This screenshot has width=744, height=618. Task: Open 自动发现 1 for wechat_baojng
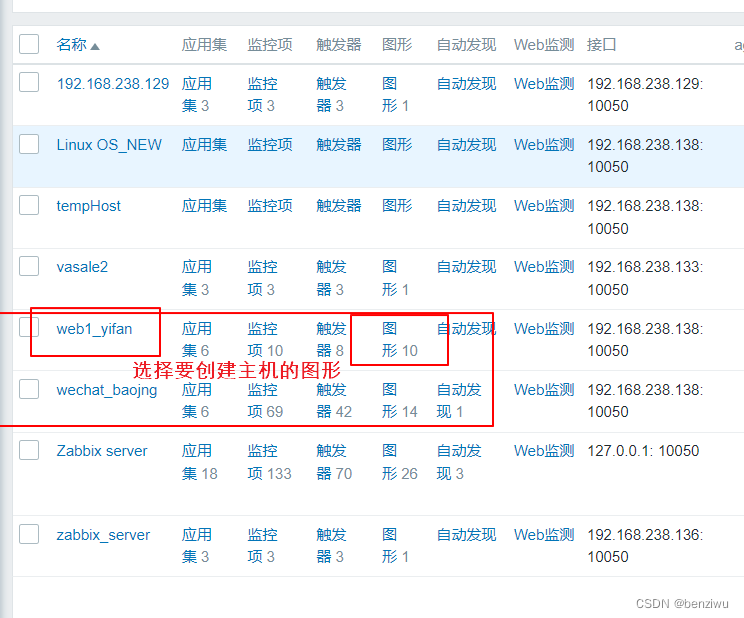pos(459,401)
